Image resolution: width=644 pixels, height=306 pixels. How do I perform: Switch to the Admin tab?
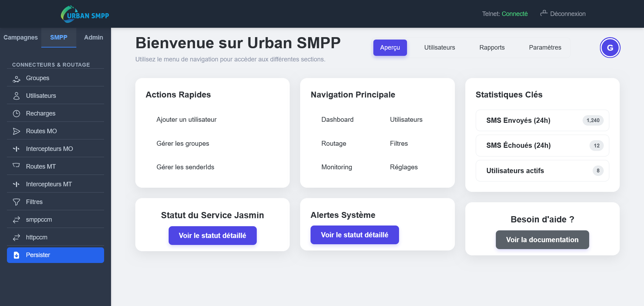[93, 37]
